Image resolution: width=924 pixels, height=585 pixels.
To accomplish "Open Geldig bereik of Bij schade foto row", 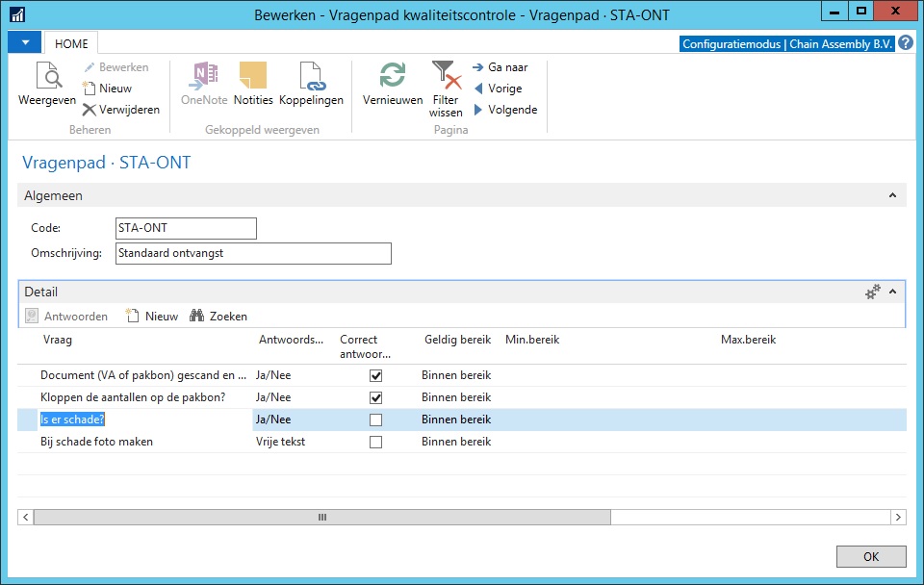I will coord(456,442).
